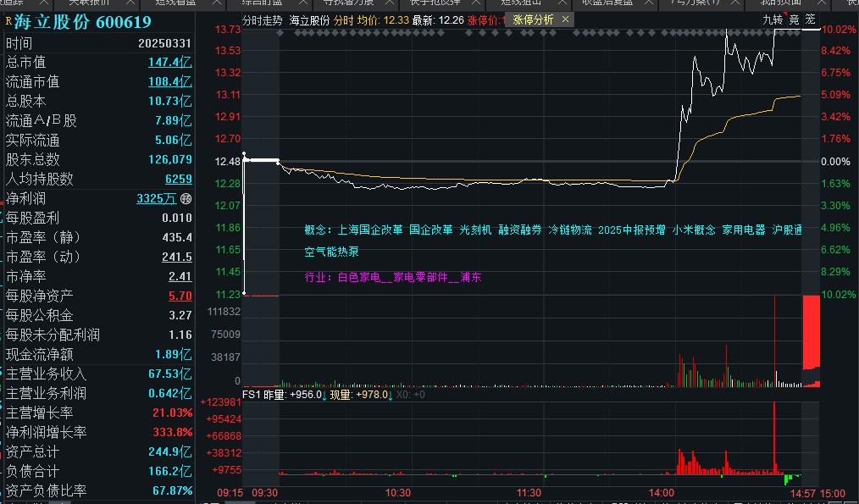859x504 pixels.
Task: Click the 主营业务利润 0.642亿 value
Action: click(x=169, y=393)
